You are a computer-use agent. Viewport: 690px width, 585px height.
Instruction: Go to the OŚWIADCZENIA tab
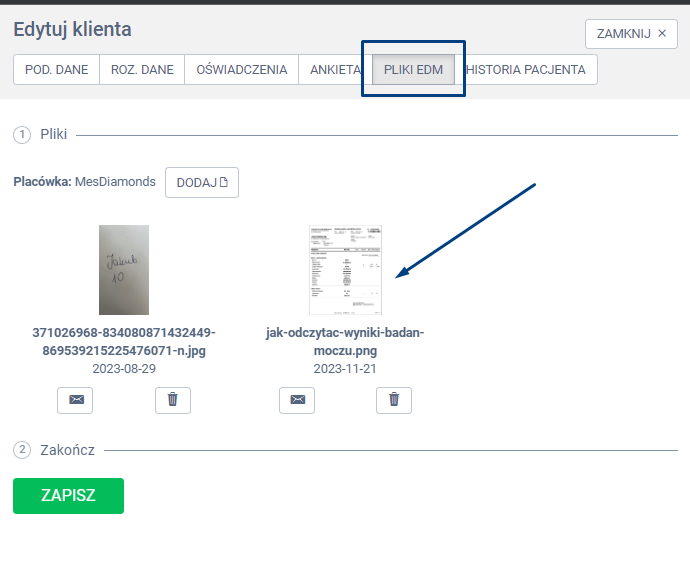(241, 70)
